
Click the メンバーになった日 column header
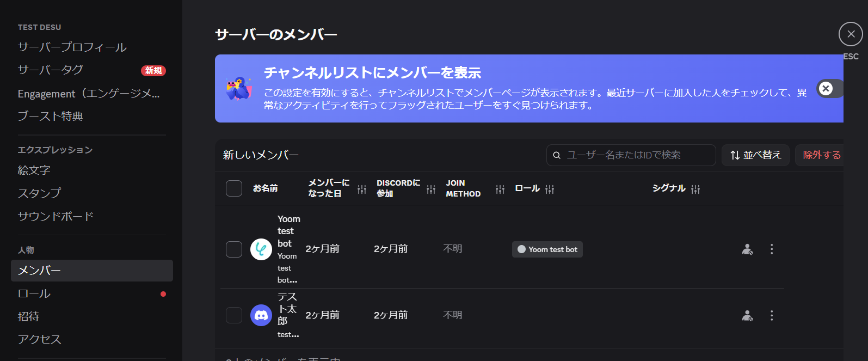click(329, 188)
